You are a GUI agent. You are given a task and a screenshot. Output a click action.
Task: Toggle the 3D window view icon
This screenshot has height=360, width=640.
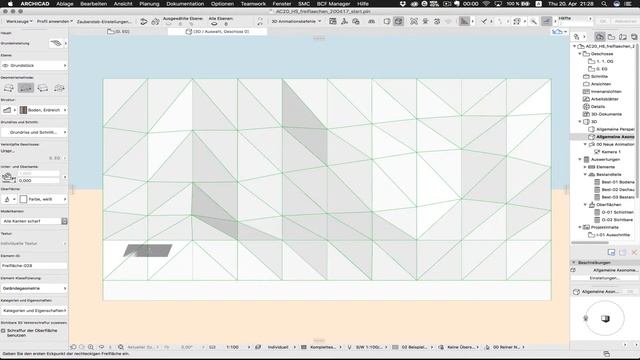click(x=398, y=21)
